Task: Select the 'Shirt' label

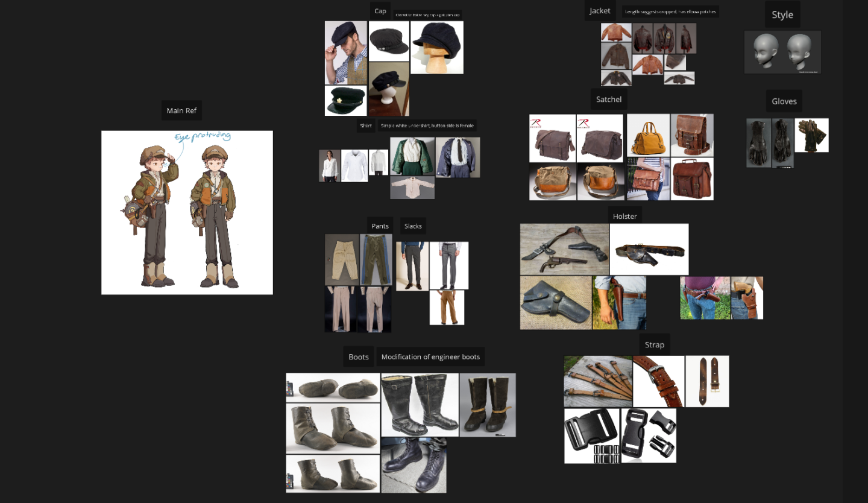Action: (366, 126)
